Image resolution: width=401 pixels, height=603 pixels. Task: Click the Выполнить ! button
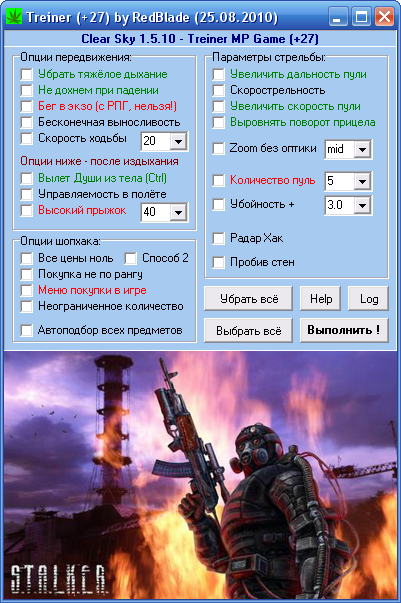point(344,330)
